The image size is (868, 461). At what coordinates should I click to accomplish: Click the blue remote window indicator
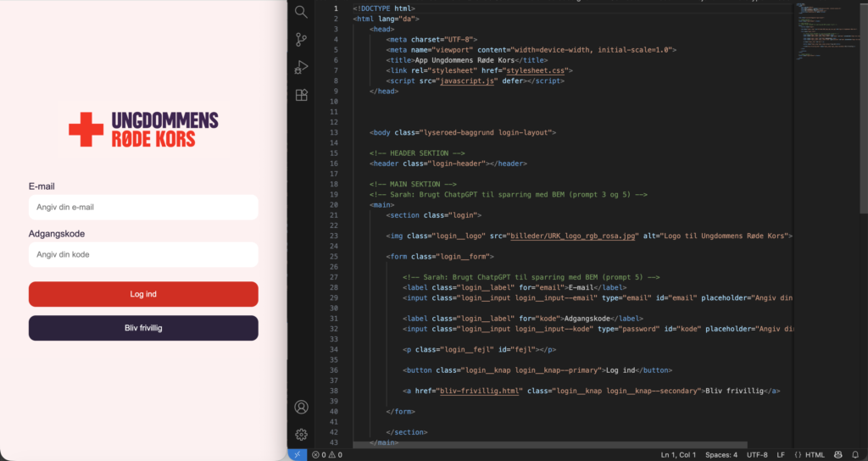coord(298,455)
